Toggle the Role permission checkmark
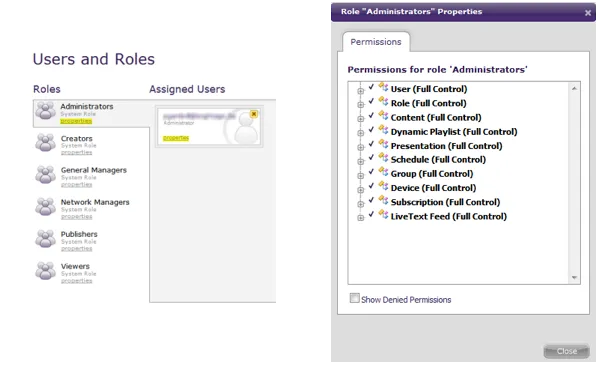This screenshot has width=600, height=367. tap(371, 101)
